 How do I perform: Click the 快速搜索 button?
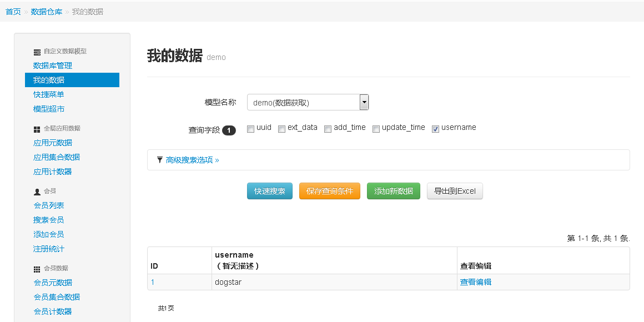[270, 191]
